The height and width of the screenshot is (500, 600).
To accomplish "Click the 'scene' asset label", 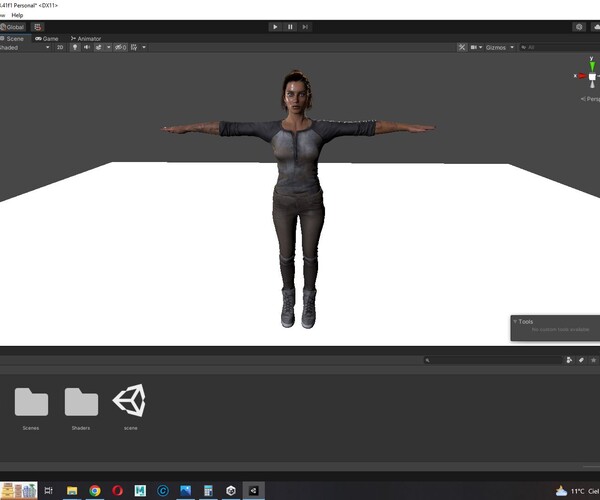I will pyautogui.click(x=130, y=428).
